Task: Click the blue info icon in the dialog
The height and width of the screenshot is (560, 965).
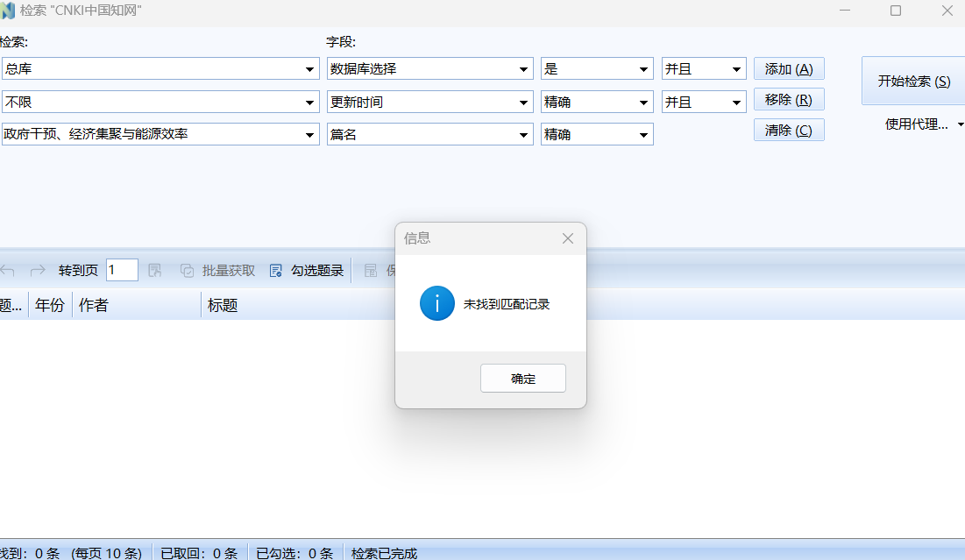Action: pos(437,303)
